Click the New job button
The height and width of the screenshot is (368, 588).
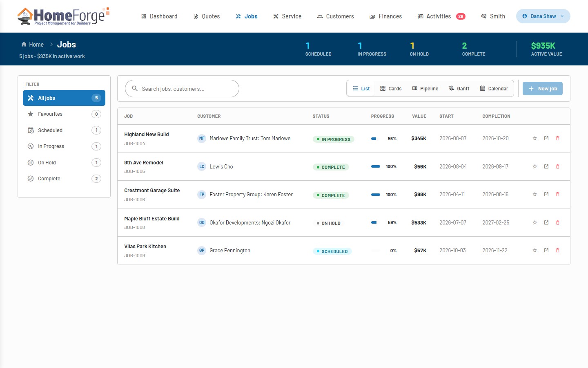pos(543,89)
